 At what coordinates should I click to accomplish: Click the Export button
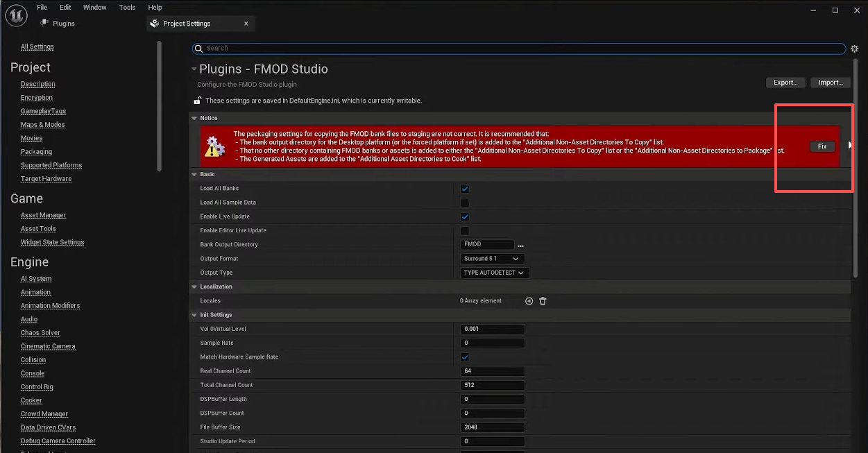click(785, 82)
